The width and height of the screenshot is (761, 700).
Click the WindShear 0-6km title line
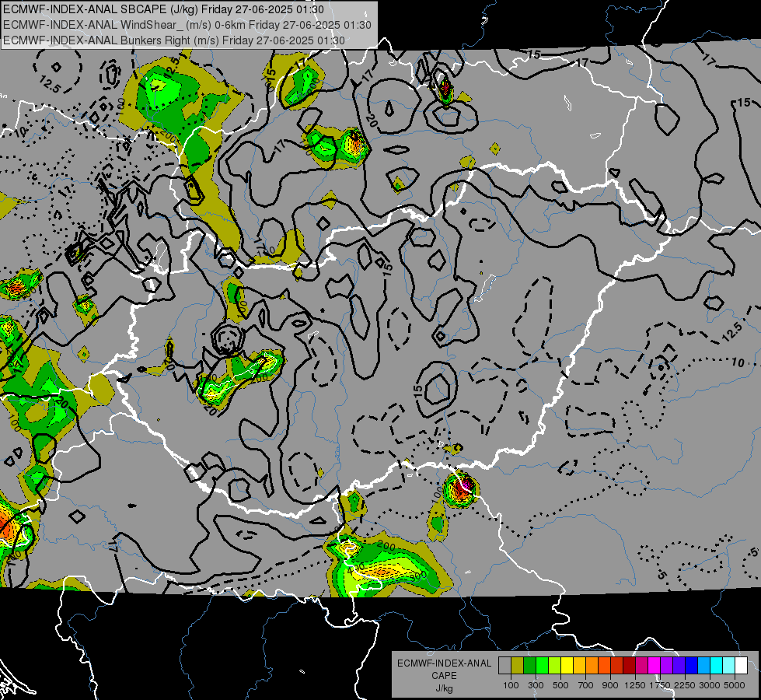point(187,25)
